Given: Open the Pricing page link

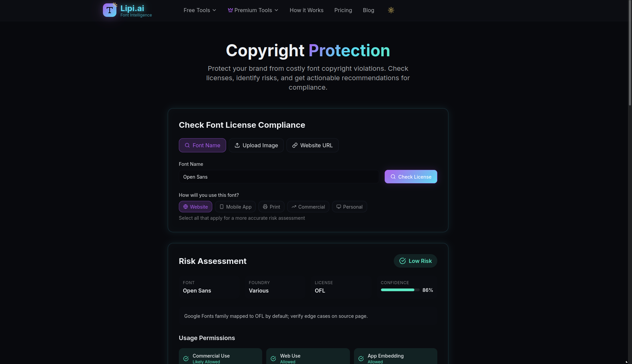Looking at the screenshot, I should click(343, 10).
